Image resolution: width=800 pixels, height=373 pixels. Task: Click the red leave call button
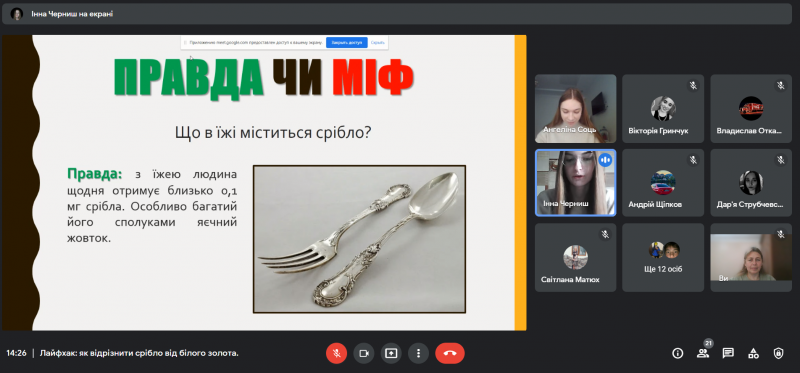coord(449,353)
